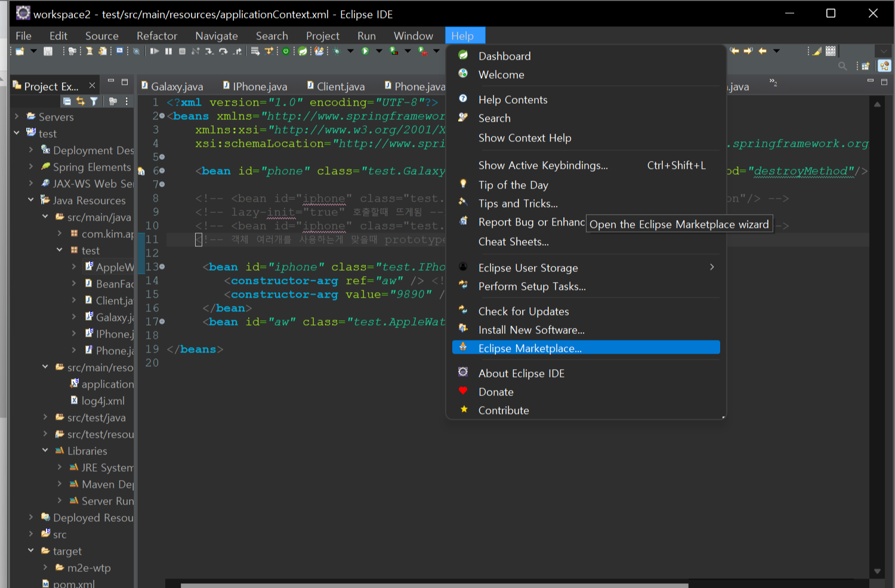895x588 pixels.
Task: Open the Dashboard entry
Action: (x=586, y=56)
